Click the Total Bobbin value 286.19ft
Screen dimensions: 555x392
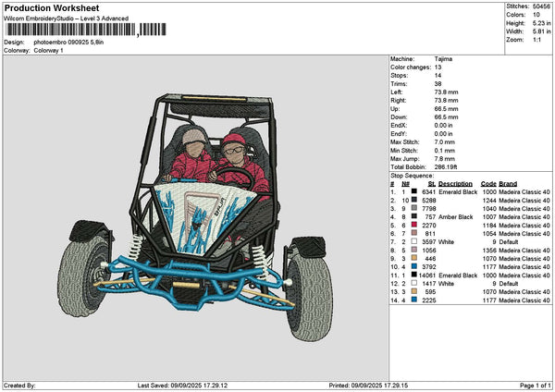coord(446,166)
